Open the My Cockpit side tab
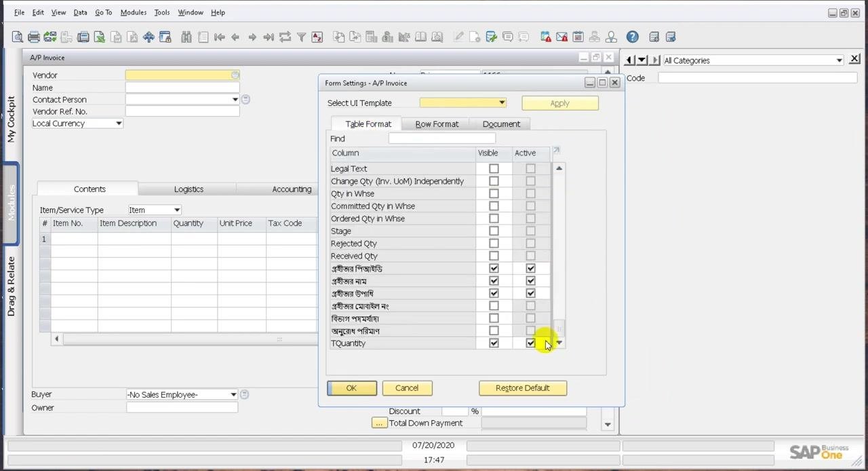This screenshot has height=471, width=868. click(11, 119)
